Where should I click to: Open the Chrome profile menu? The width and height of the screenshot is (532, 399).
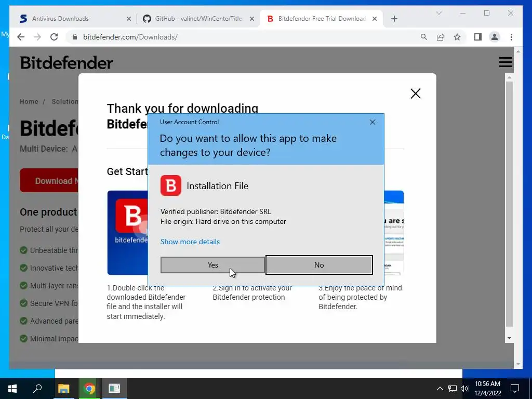(495, 37)
